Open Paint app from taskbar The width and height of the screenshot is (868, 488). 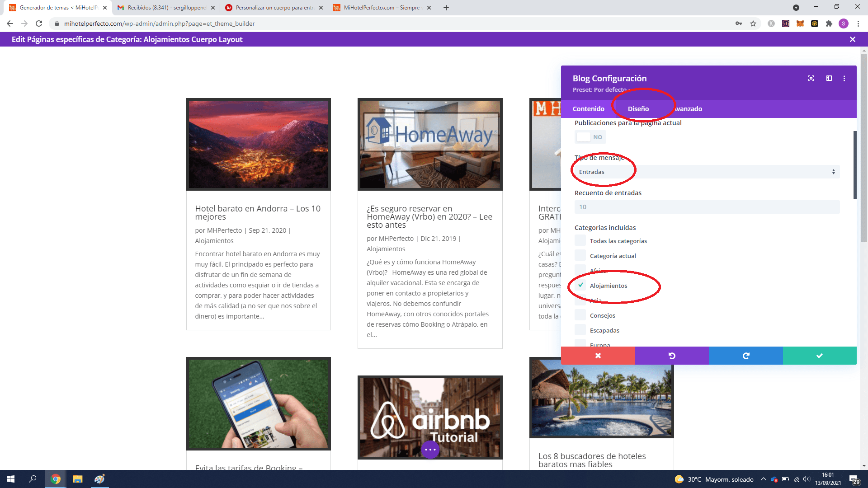(x=99, y=479)
